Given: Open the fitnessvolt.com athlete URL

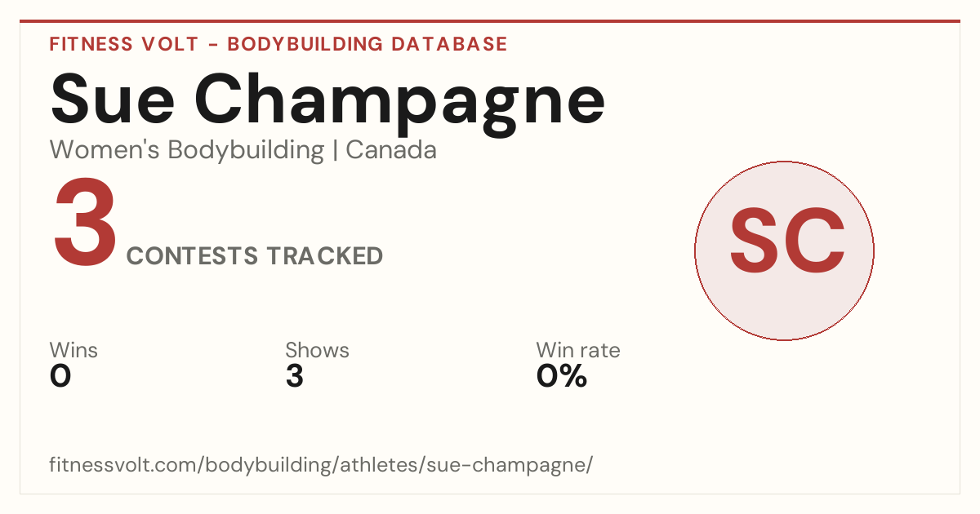Looking at the screenshot, I should click(x=321, y=466).
